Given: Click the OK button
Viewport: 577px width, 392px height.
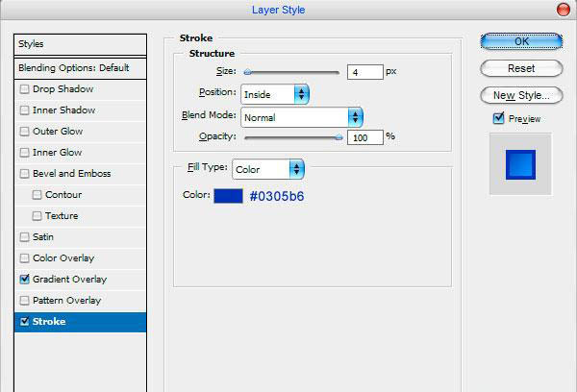Looking at the screenshot, I should point(521,41).
